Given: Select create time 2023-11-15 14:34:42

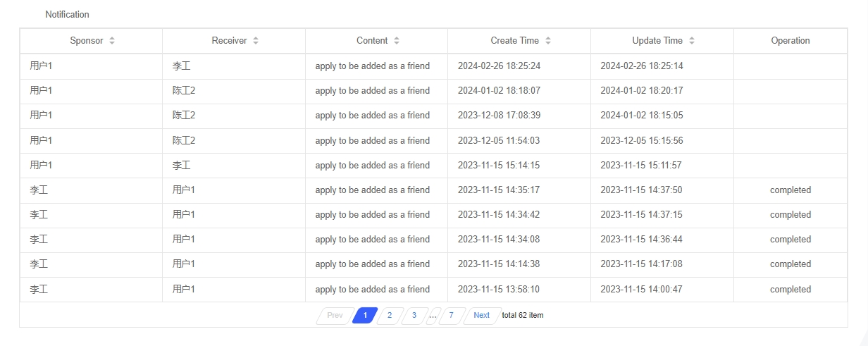Looking at the screenshot, I should point(499,215).
